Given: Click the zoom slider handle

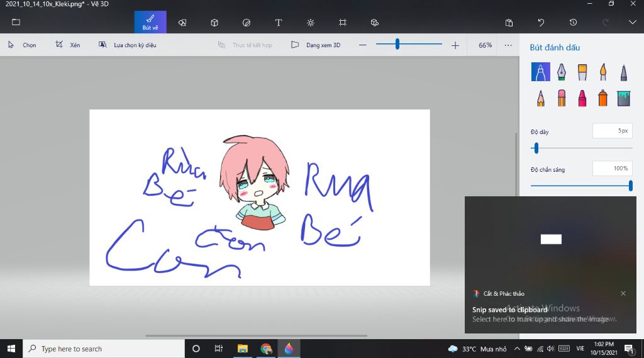Looking at the screenshot, I should point(397,44).
